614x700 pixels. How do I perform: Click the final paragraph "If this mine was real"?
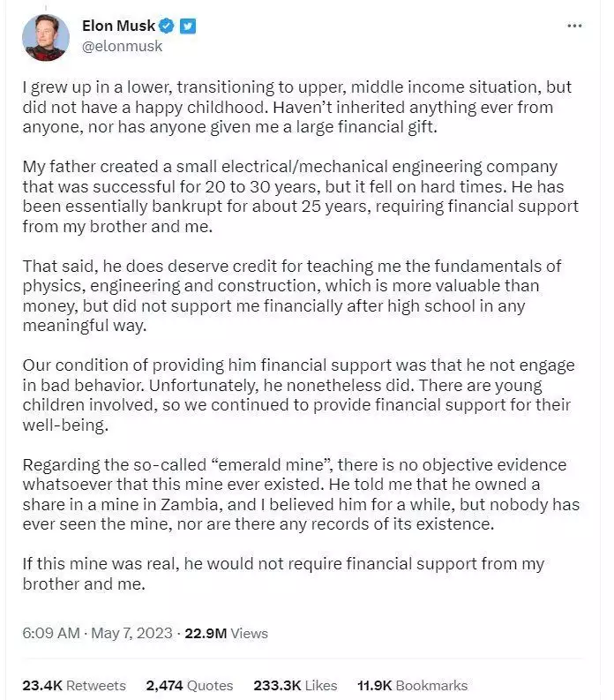282,573
